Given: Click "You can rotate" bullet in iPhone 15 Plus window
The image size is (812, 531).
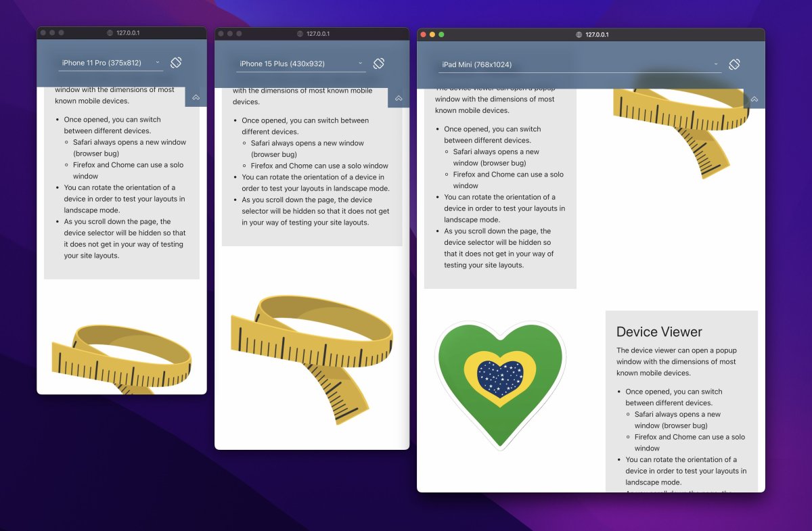Looking at the screenshot, I should (315, 183).
